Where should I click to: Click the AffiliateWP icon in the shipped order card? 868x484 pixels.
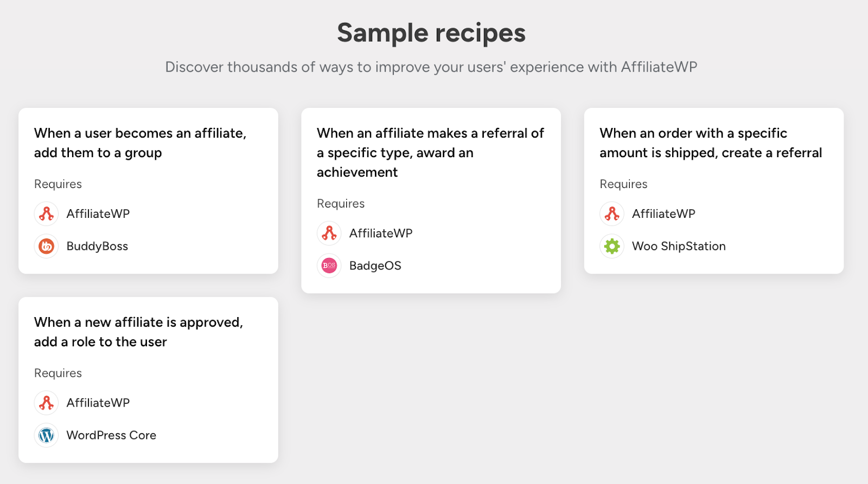coord(612,214)
